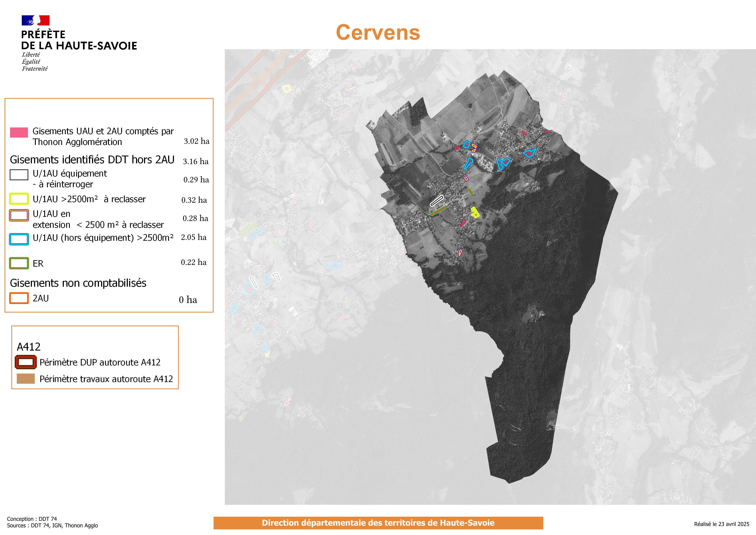Image resolution: width=756 pixels, height=535 pixels.
Task: Click the 0.28 ha value
Action: [x=196, y=218]
